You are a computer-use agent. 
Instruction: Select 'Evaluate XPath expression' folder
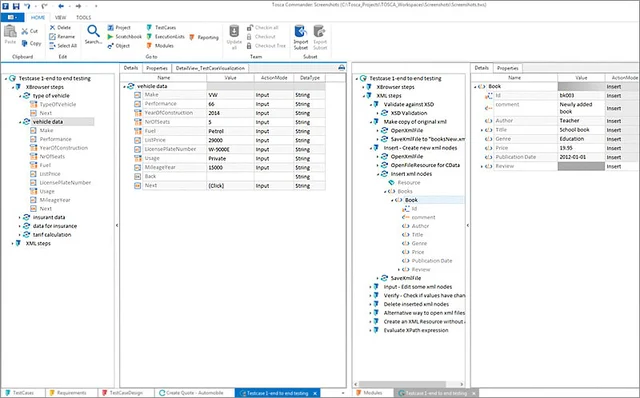pos(416,330)
